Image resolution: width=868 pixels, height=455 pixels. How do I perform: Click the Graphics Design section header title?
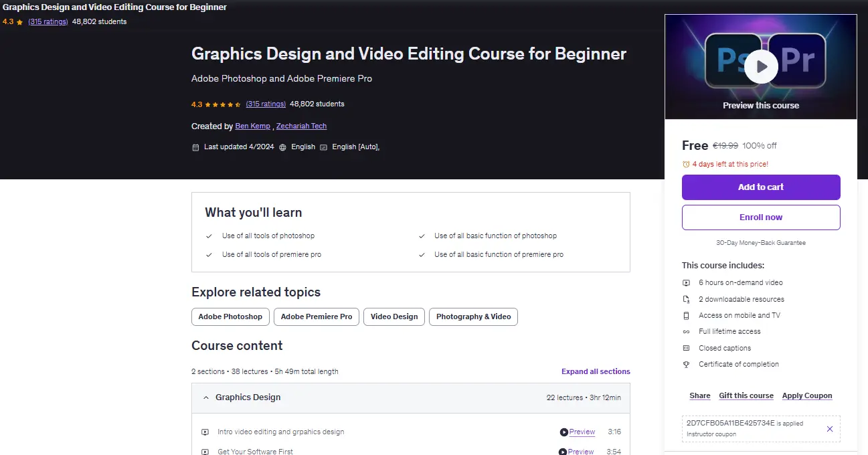(x=248, y=397)
